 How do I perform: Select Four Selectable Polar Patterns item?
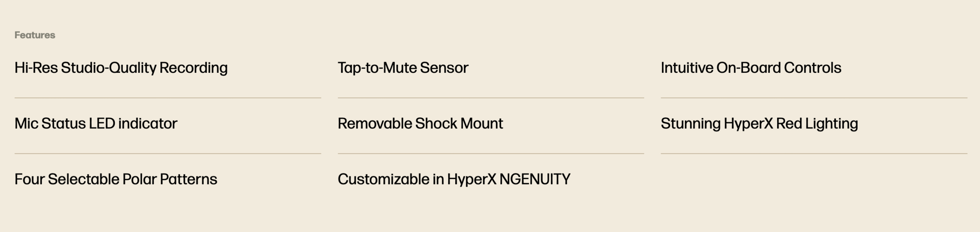point(116,179)
